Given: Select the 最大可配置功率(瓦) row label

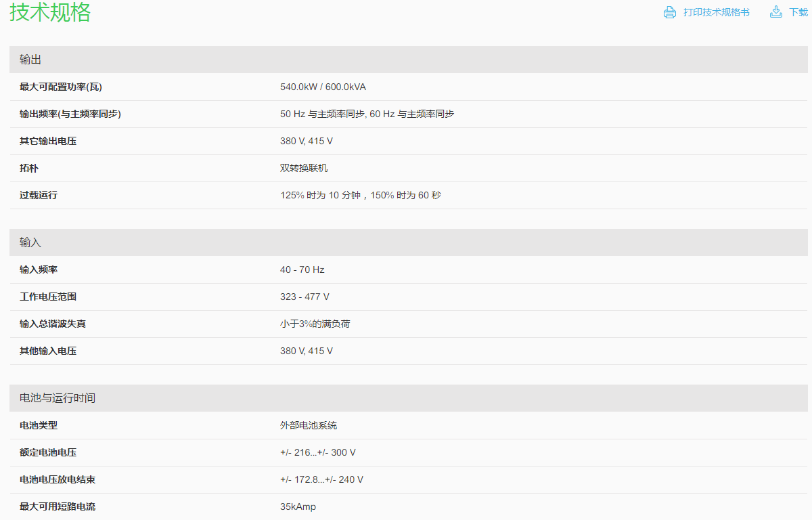Looking at the screenshot, I should tap(61, 87).
